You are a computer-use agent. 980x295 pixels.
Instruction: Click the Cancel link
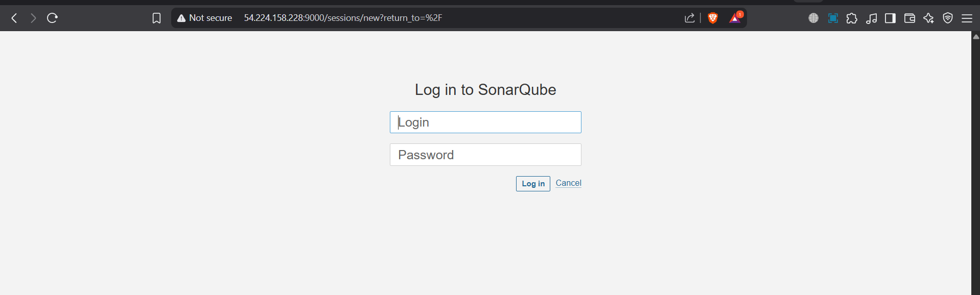[x=568, y=183]
